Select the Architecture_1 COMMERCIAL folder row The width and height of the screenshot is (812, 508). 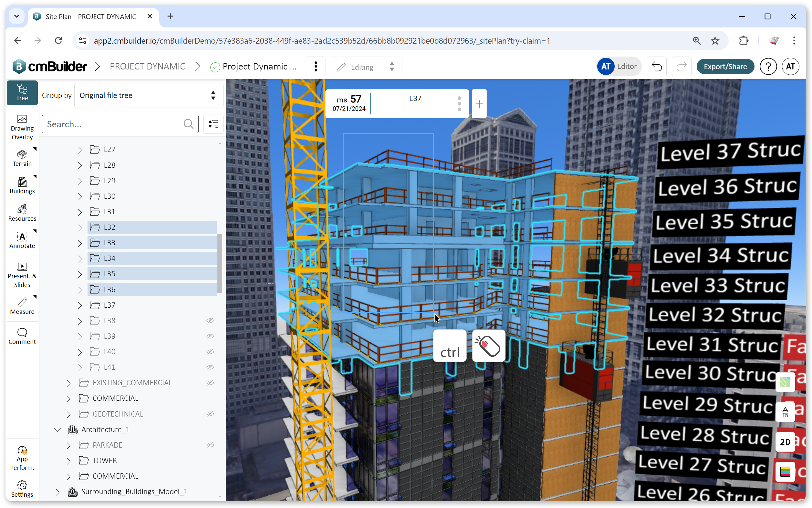[x=115, y=476]
